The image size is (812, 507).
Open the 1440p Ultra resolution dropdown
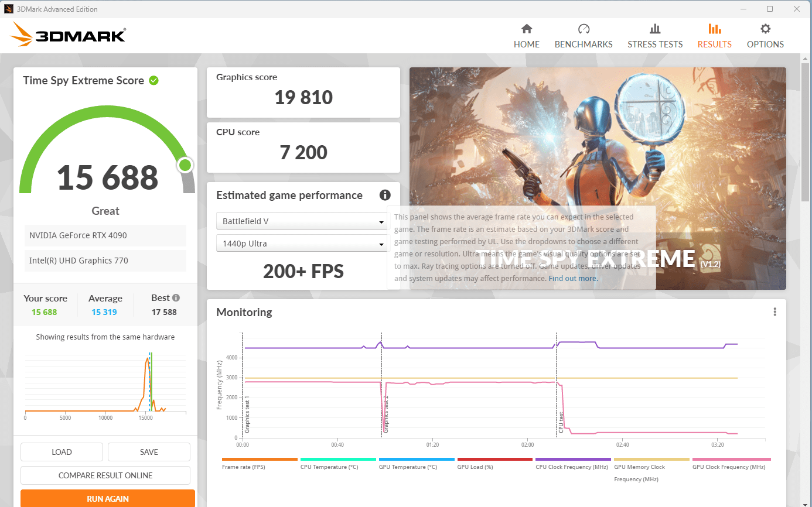point(301,244)
